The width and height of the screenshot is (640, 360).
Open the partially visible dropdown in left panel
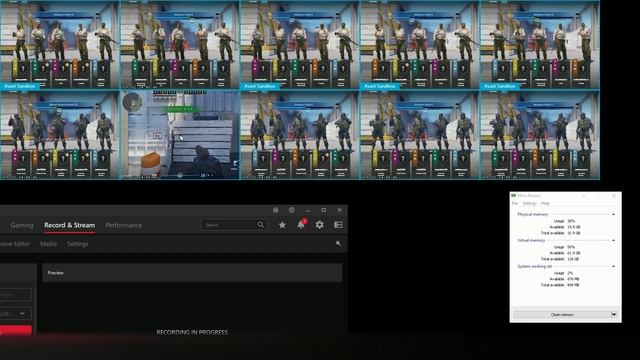coord(16,313)
